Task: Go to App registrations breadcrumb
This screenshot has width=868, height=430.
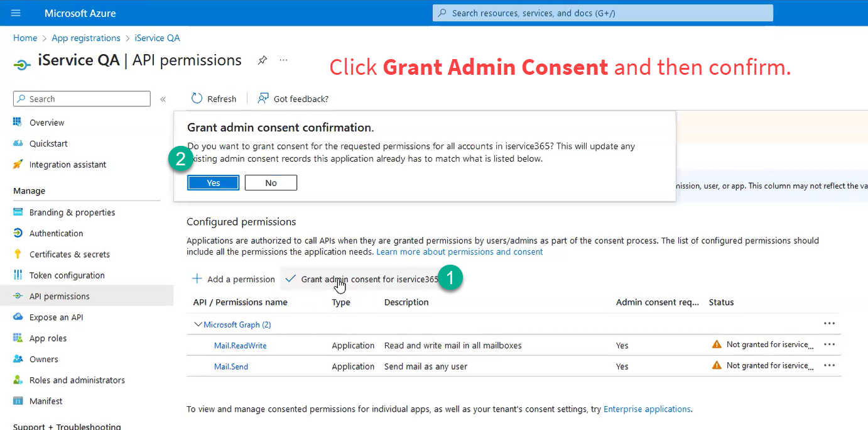Action: (x=86, y=38)
